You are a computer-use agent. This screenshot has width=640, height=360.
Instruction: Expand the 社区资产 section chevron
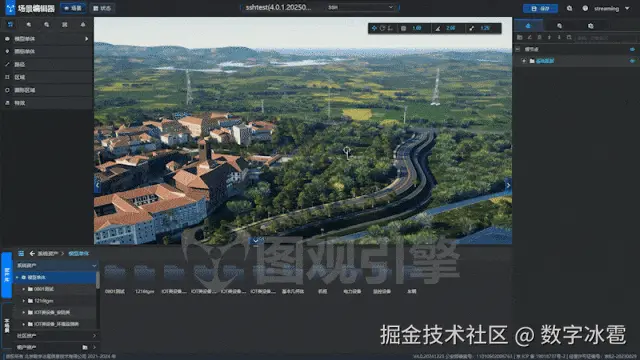pyautogui.click(x=94, y=336)
